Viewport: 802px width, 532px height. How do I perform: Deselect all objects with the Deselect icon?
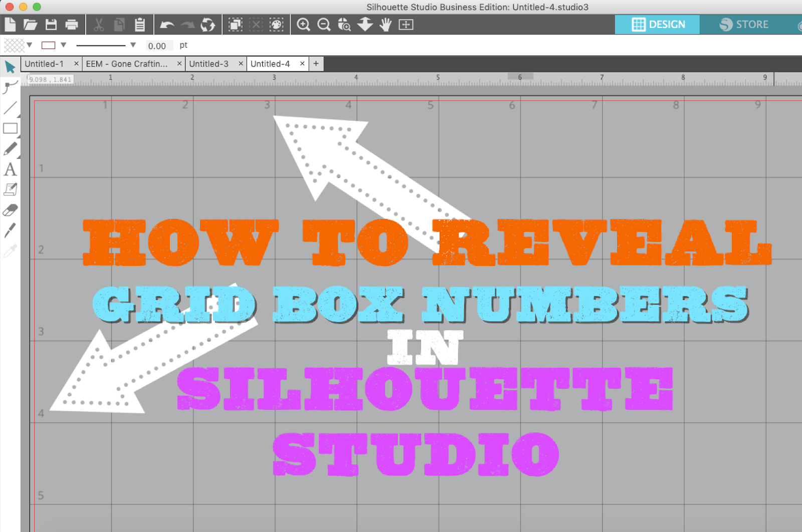(x=256, y=24)
